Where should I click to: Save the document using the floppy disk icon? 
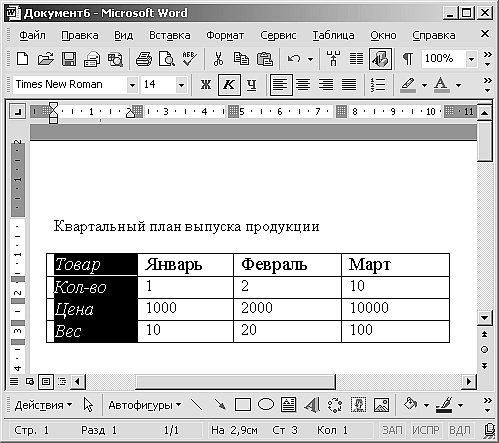tap(69, 59)
